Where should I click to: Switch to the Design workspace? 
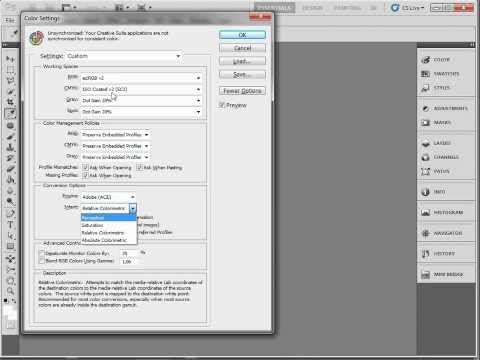coord(312,8)
